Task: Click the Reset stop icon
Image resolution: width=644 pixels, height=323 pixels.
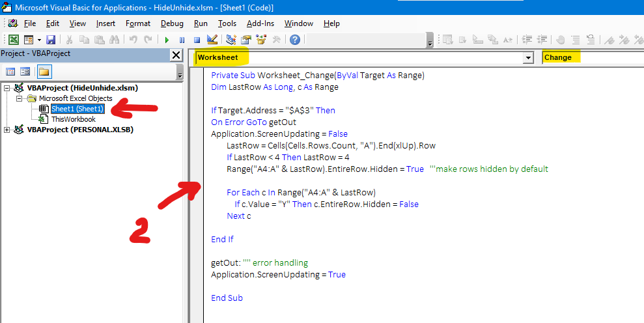Action: [197, 40]
